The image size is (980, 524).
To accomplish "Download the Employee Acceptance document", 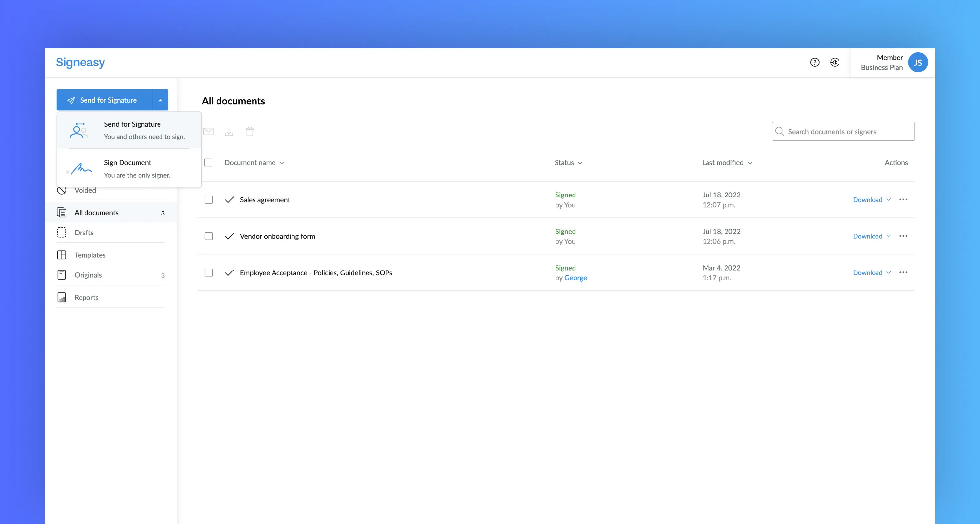I will point(867,273).
